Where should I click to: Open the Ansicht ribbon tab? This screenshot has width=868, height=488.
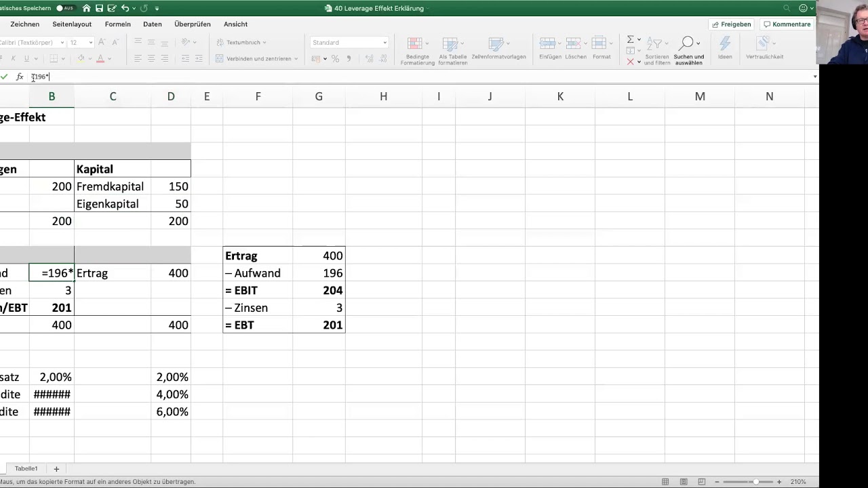pyautogui.click(x=235, y=24)
